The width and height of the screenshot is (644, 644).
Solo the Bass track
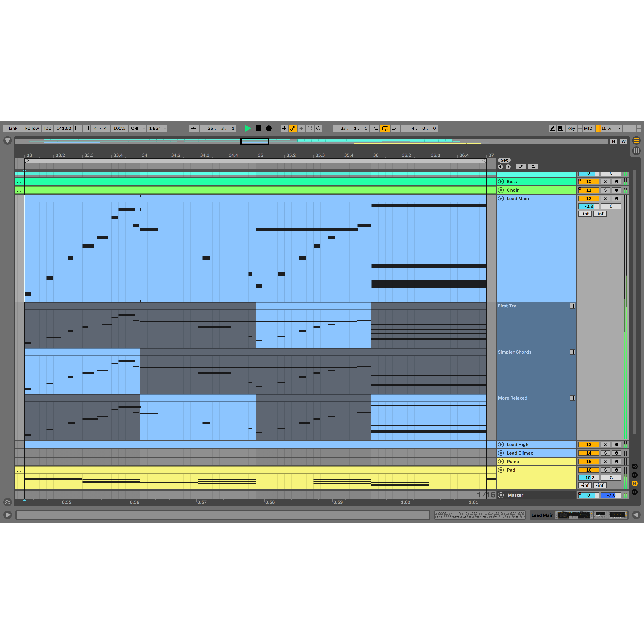(605, 182)
